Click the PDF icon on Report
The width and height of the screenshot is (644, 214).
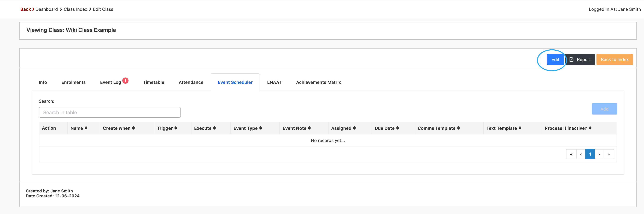pyautogui.click(x=571, y=60)
